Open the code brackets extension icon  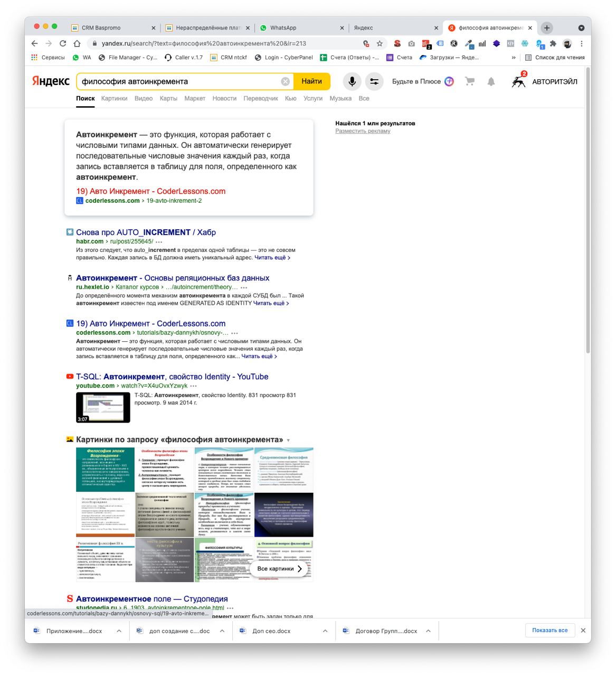coord(510,43)
